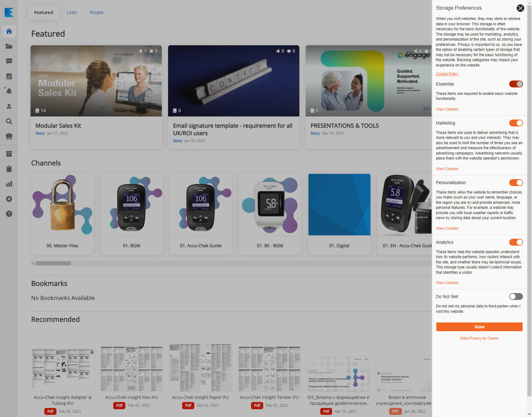Open the 01. BE - BGM channel

270,214
